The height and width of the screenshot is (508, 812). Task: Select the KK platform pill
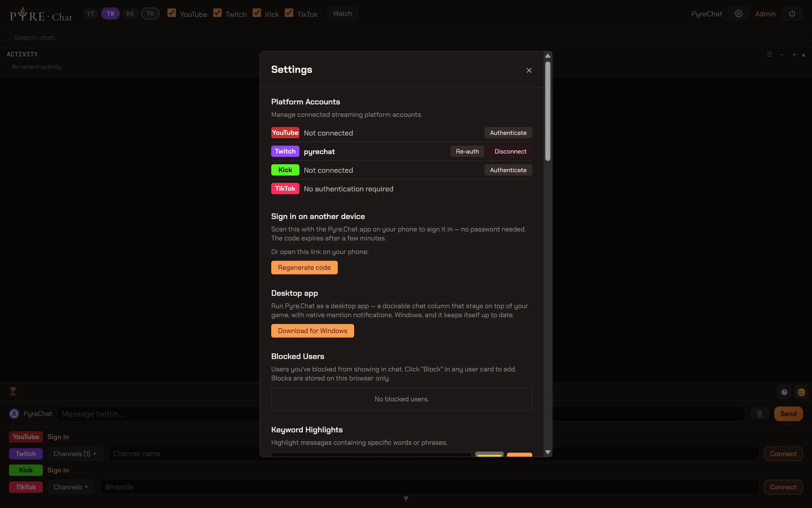tap(130, 14)
